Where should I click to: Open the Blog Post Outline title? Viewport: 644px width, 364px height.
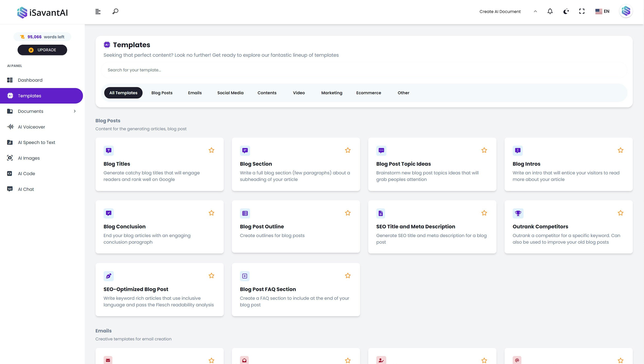pos(262,227)
